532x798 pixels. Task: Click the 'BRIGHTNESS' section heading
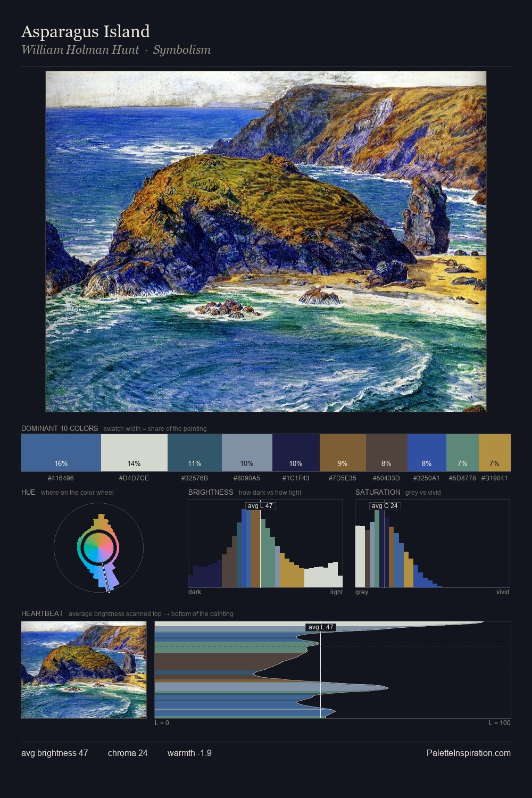pos(211,492)
